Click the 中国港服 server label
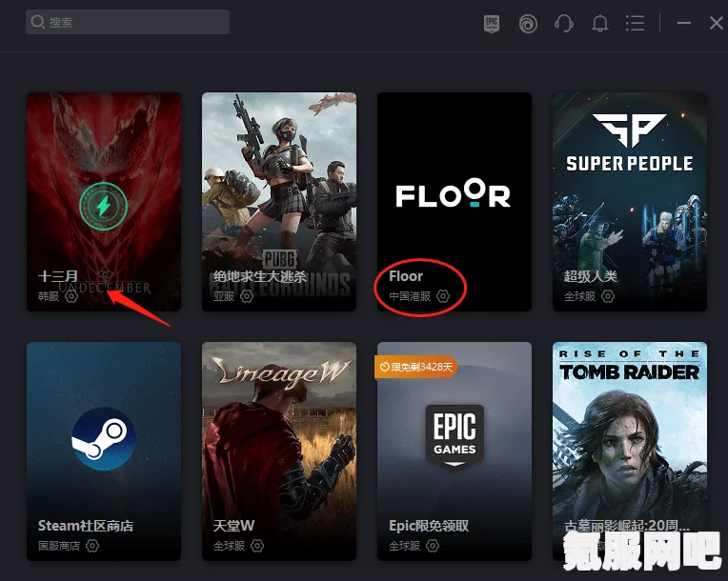The width and height of the screenshot is (728, 581). pyautogui.click(x=410, y=296)
